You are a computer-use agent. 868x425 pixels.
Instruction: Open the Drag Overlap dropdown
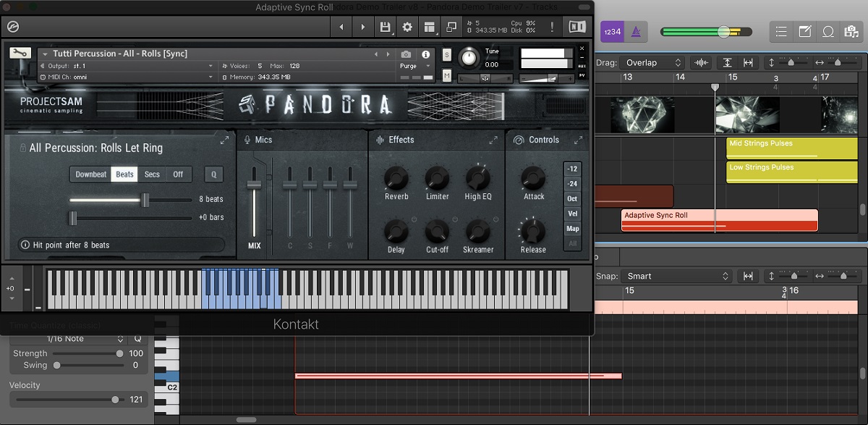coord(652,63)
